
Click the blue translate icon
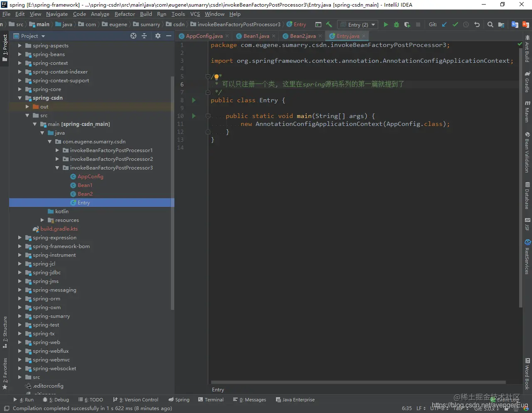(515, 25)
